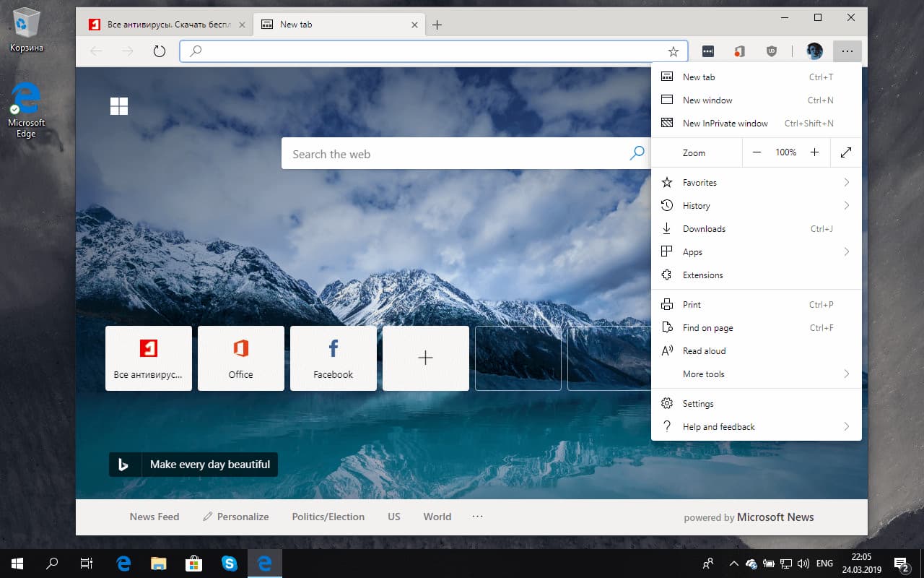Click the Microsoft News link
924x578 pixels.
coord(775,517)
